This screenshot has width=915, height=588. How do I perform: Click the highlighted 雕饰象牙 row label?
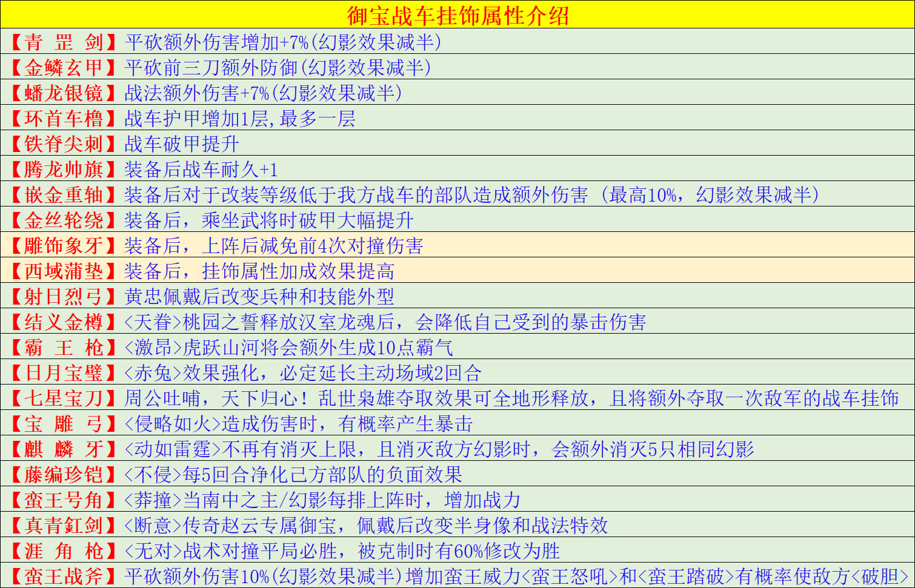(63, 246)
